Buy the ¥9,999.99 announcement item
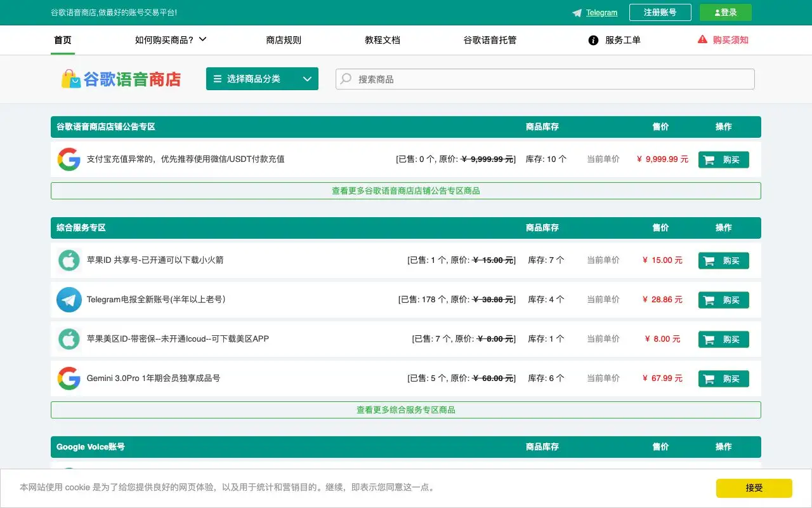812x508 pixels. point(724,160)
